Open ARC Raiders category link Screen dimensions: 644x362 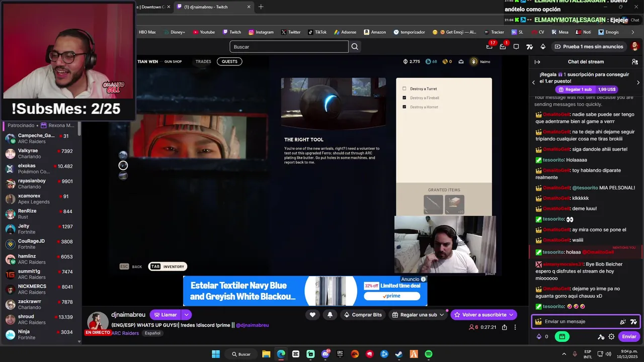[x=125, y=333]
